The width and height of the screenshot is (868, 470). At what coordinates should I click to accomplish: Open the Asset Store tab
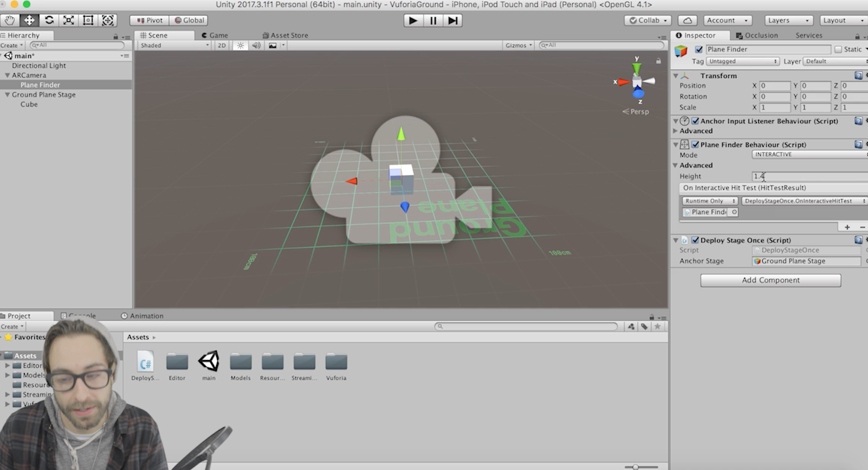285,35
